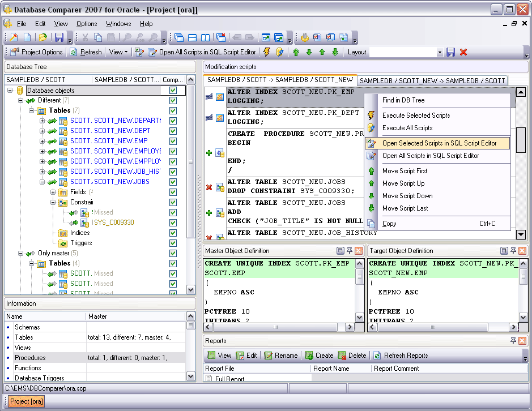
Task: Click the edit icon beside ALTER INDEX PK_DEPT script
Action: click(x=220, y=118)
